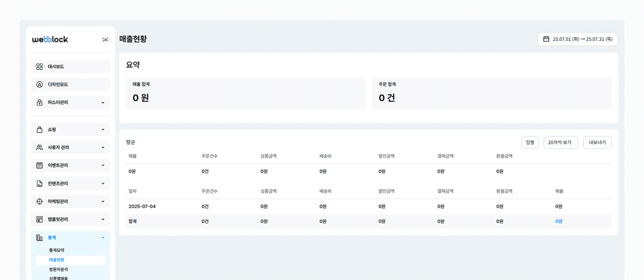Click the 통계 bar chart icon
The height and width of the screenshot is (280, 644).
point(39,237)
